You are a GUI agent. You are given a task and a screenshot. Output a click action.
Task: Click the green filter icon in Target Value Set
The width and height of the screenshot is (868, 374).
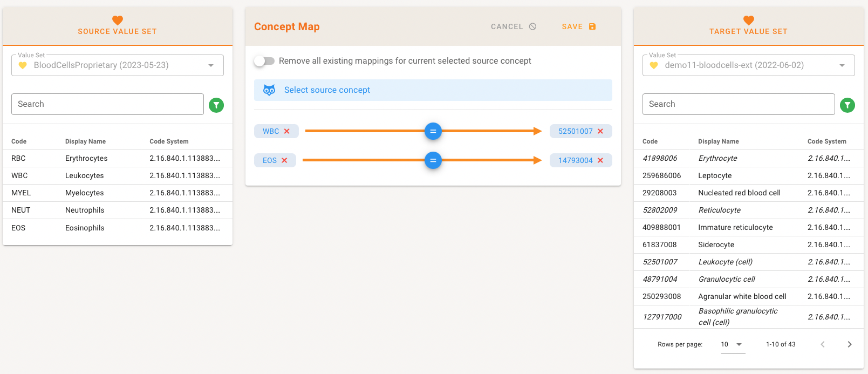(x=848, y=105)
